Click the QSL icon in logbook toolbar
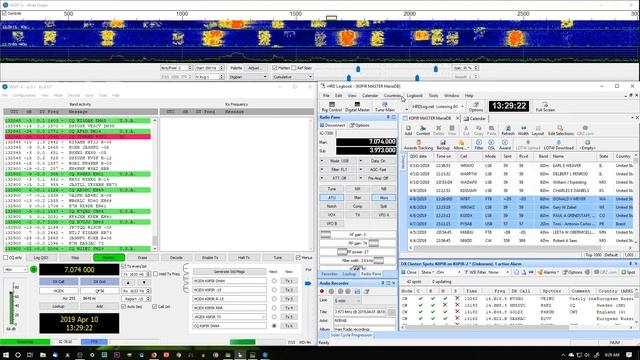 pyautogui.click(x=491, y=145)
